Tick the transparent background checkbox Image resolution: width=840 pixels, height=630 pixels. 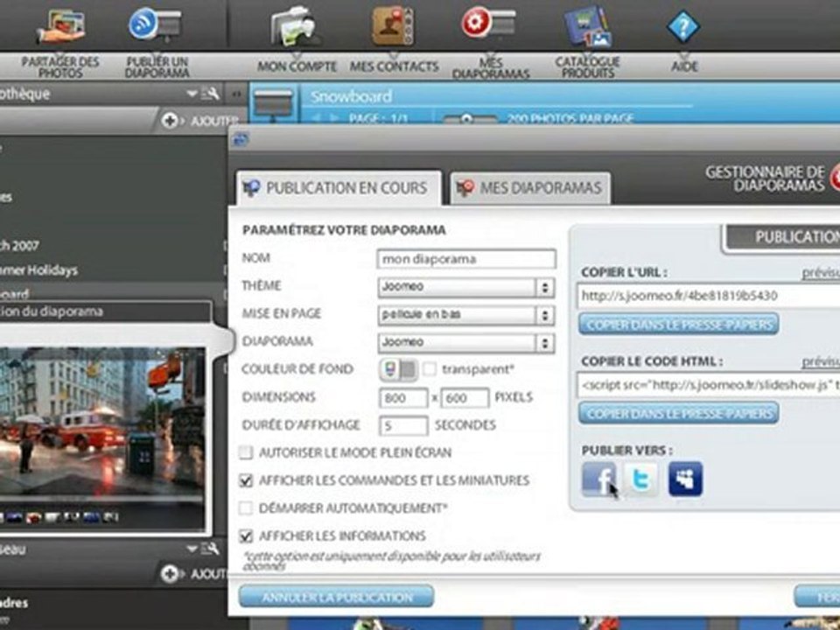430,369
